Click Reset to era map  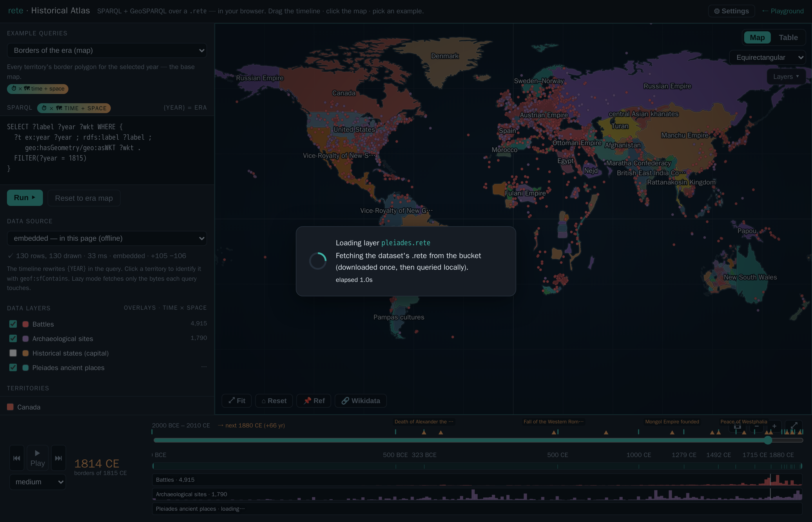pyautogui.click(x=84, y=198)
